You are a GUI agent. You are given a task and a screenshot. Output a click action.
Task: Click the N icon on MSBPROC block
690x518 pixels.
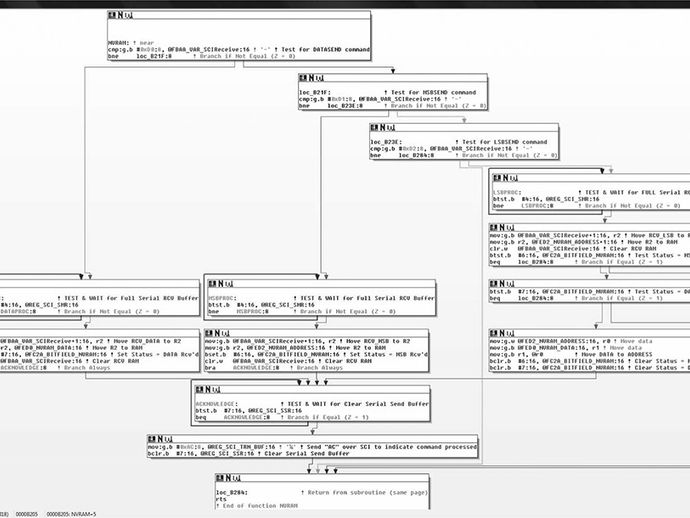pyautogui.click(x=221, y=284)
